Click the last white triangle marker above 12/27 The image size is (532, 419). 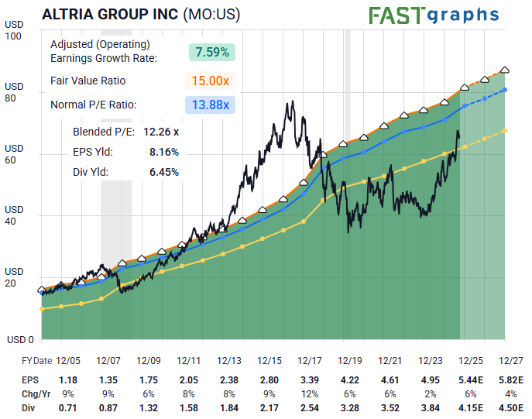pyautogui.click(x=505, y=70)
